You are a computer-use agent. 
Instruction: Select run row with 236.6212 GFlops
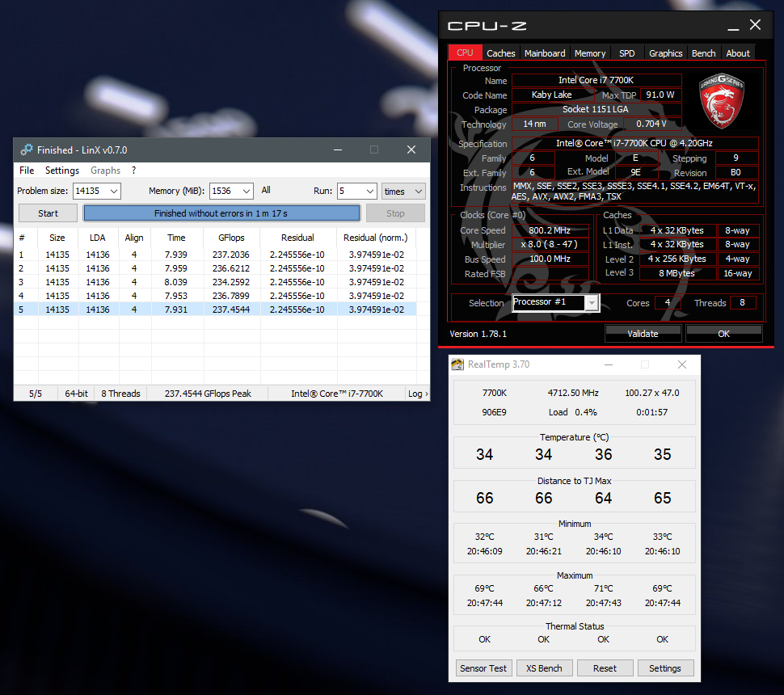215,268
